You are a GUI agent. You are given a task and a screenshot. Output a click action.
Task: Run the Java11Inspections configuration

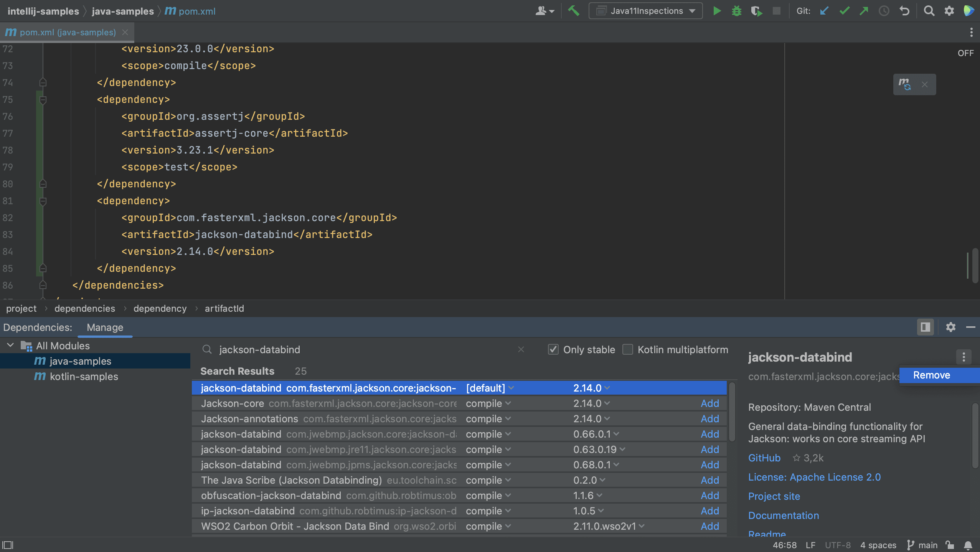tap(717, 11)
